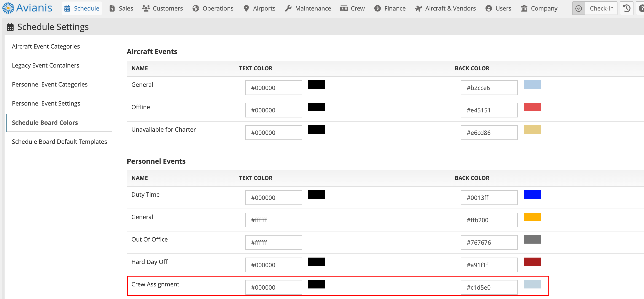Click Out Of Office back field #767676

click(x=489, y=243)
